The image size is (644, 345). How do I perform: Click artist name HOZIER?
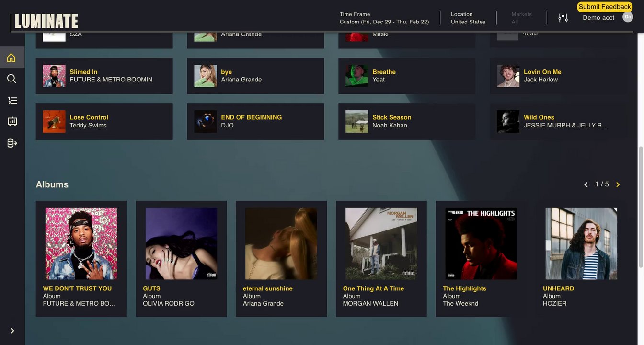(x=554, y=304)
